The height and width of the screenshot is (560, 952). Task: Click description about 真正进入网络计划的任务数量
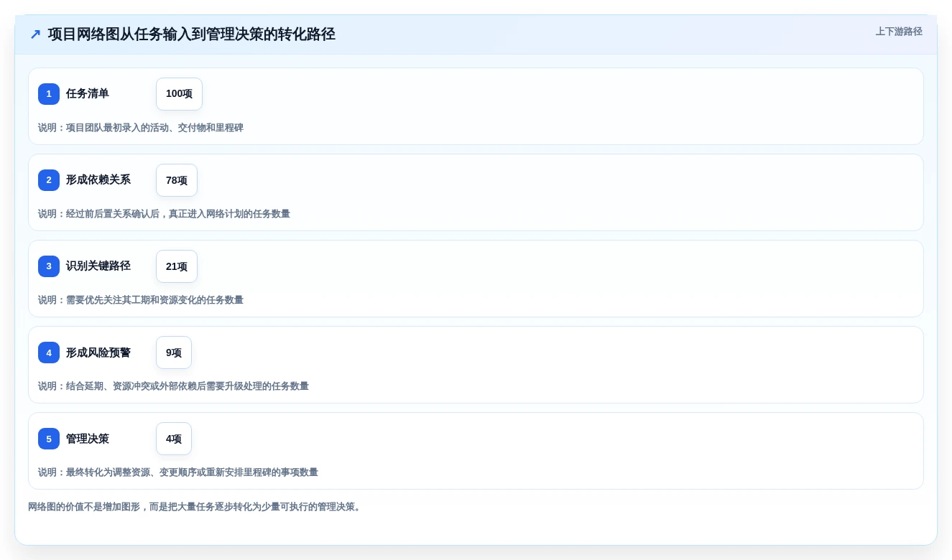point(164,214)
